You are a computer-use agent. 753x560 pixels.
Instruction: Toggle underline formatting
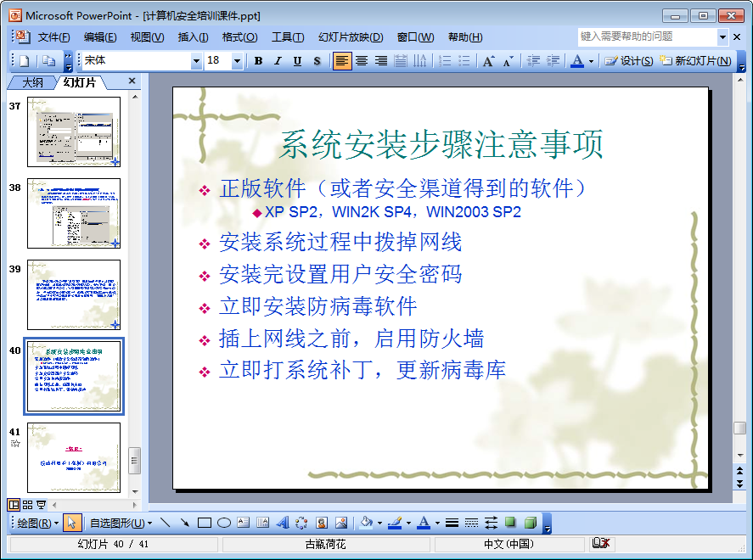pyautogui.click(x=297, y=61)
